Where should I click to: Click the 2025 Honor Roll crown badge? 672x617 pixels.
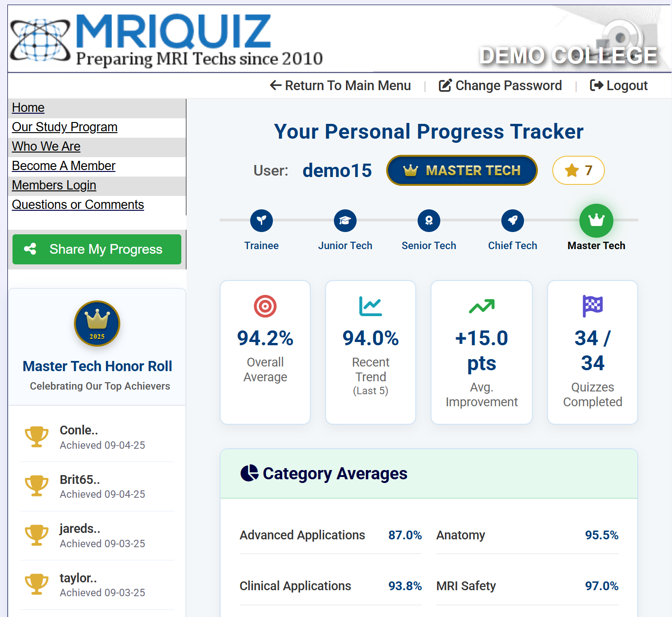(x=97, y=324)
